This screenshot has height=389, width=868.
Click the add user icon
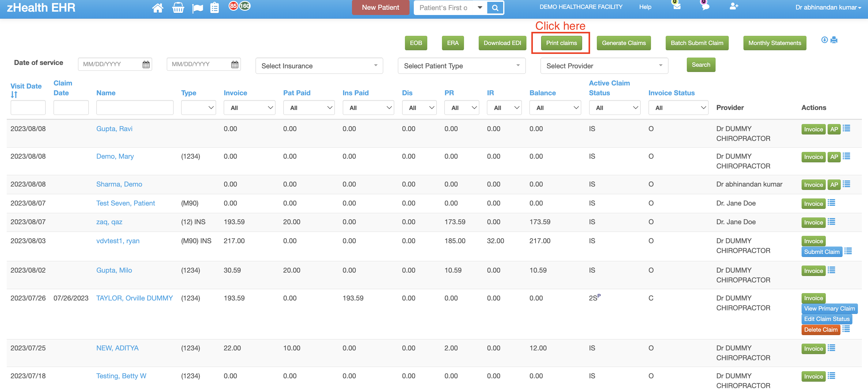point(734,6)
